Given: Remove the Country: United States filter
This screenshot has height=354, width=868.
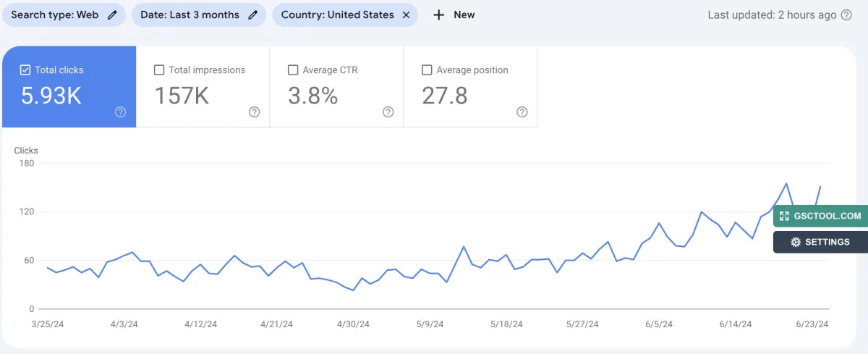Looking at the screenshot, I should coord(406,15).
